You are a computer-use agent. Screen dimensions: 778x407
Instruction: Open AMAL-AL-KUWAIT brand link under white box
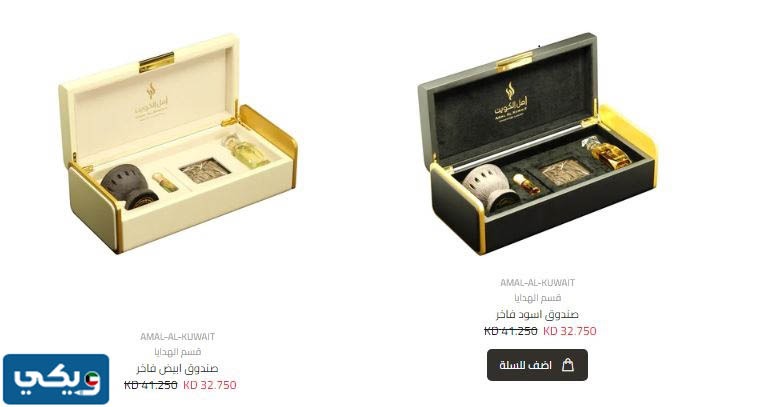177,337
